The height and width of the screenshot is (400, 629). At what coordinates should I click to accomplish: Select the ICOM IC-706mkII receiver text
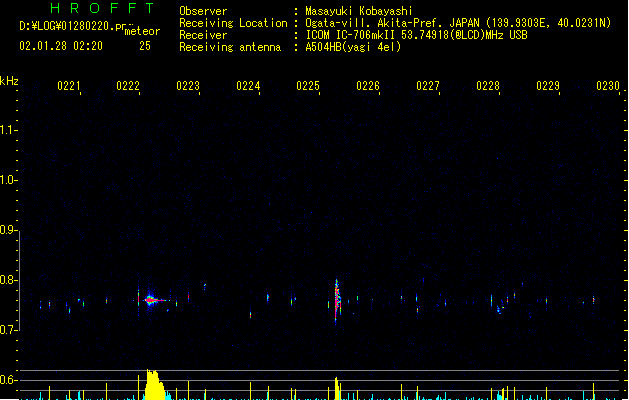click(416, 35)
